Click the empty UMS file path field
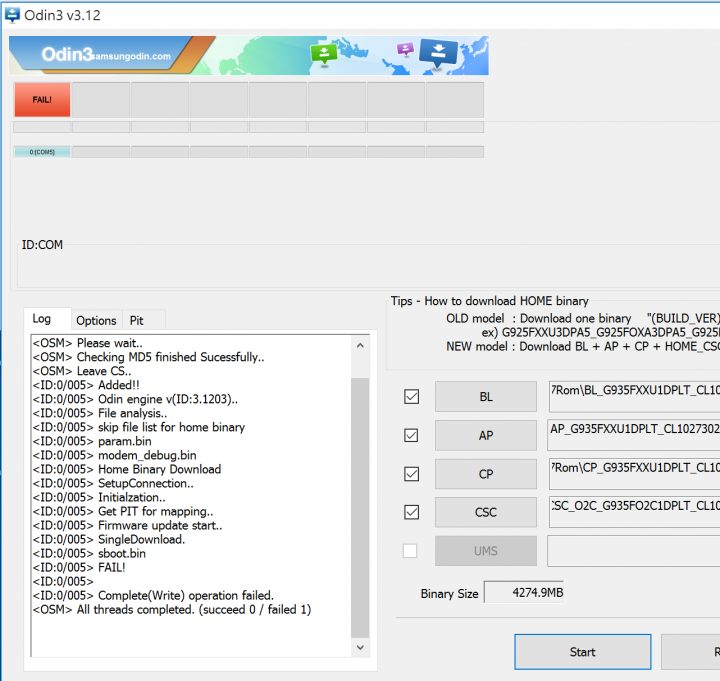720x681 pixels. (634, 550)
